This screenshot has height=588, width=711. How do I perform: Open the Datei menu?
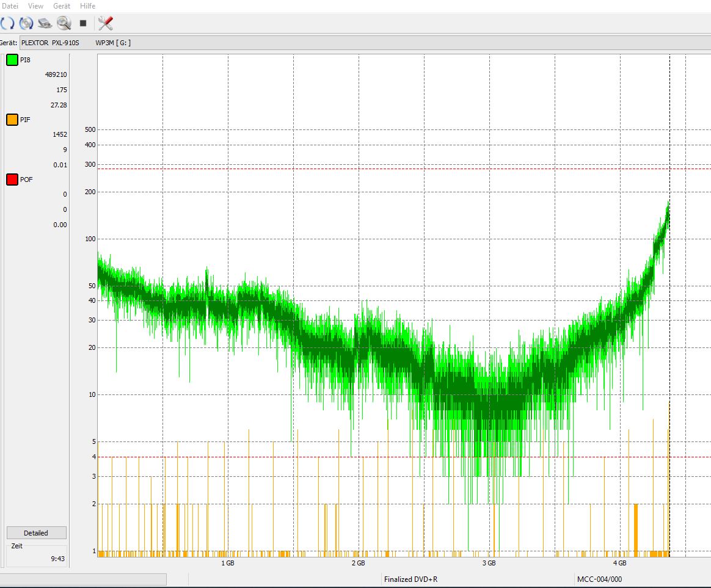point(10,6)
